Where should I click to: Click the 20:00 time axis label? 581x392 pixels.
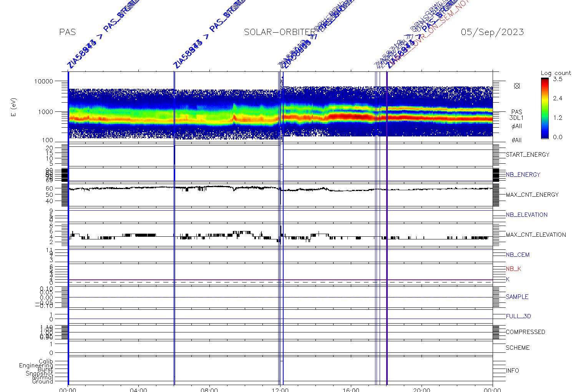pyautogui.click(x=422, y=390)
